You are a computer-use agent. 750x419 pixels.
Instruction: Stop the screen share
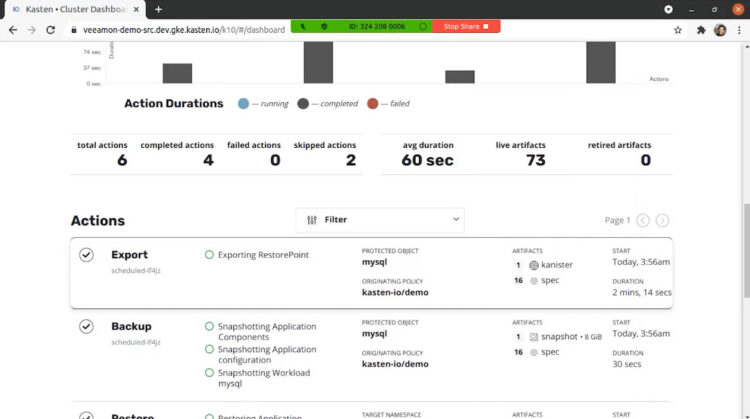point(466,26)
